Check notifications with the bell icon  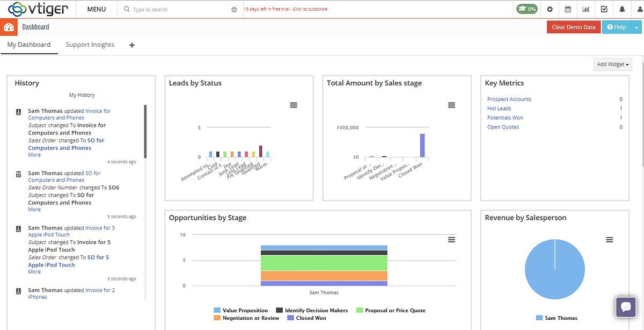pos(622,9)
